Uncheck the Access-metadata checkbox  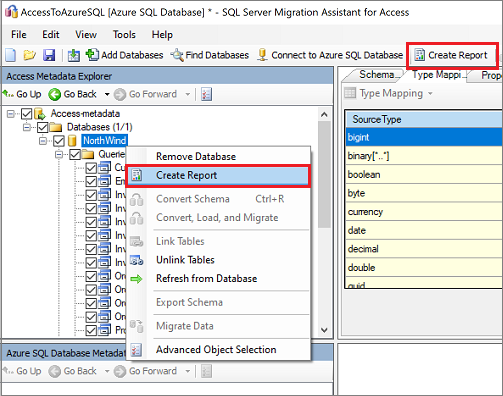(27, 114)
